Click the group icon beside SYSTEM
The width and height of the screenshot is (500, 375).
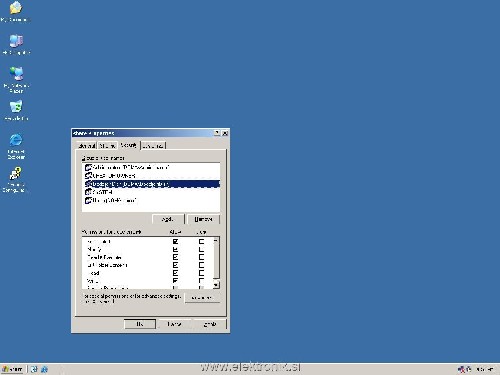[x=88, y=192]
